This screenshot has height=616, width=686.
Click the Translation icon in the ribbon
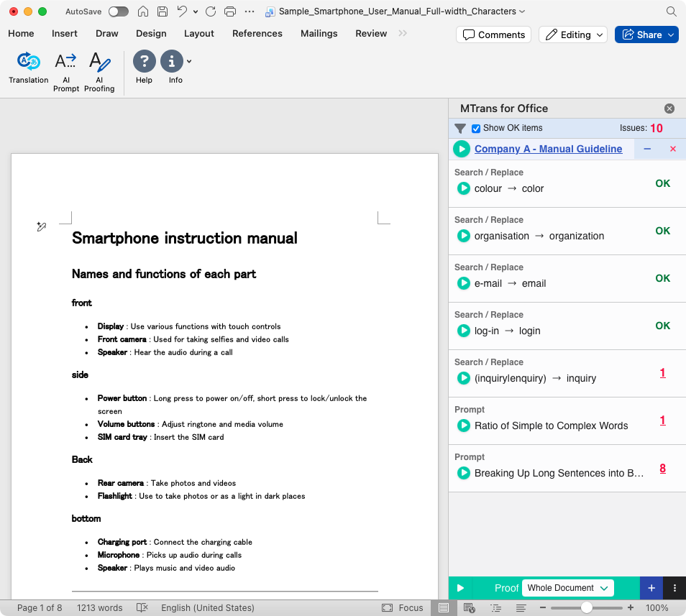pos(29,63)
